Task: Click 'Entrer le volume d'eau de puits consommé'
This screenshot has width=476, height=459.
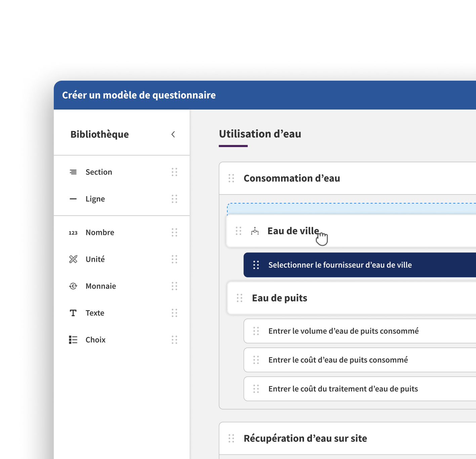Action: [360, 331]
